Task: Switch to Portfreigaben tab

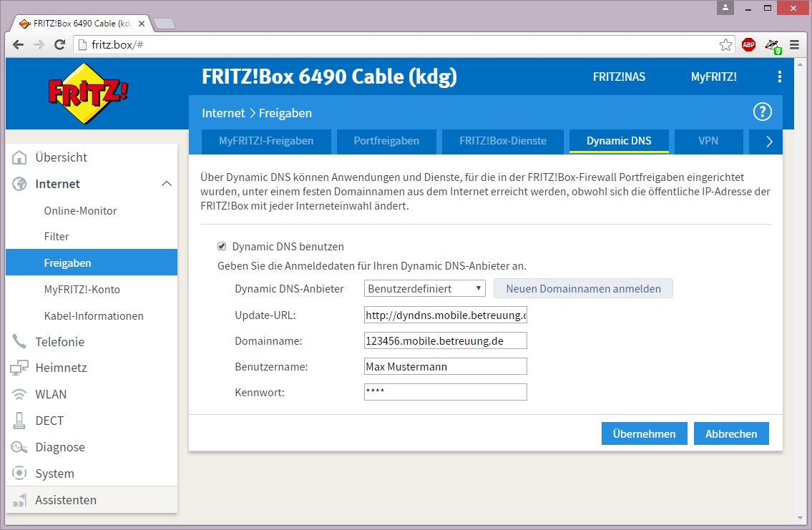Action: pos(386,142)
